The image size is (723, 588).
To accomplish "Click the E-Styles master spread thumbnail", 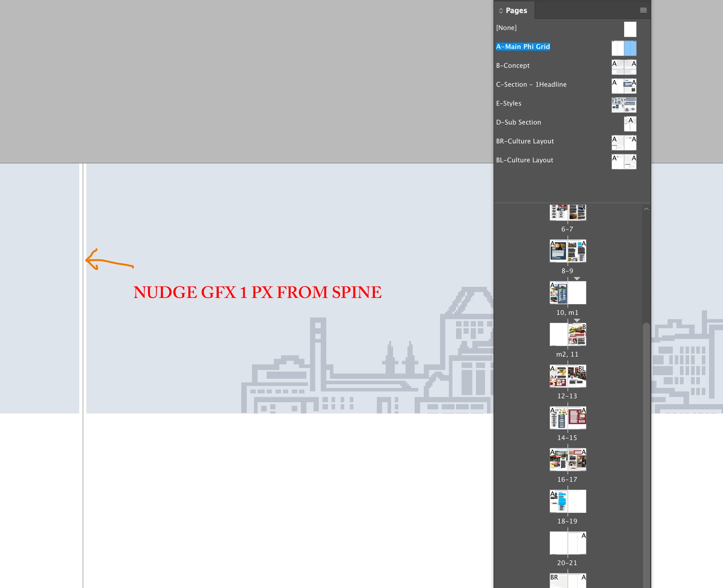I will pyautogui.click(x=624, y=105).
